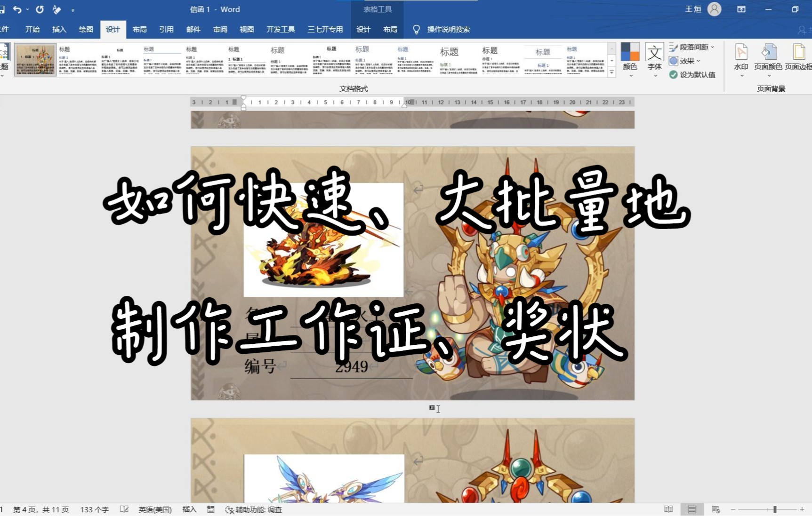Screen dimensions: 812x516
Task: Click the clear formatting eraser icon in title bar
Action: (x=56, y=9)
